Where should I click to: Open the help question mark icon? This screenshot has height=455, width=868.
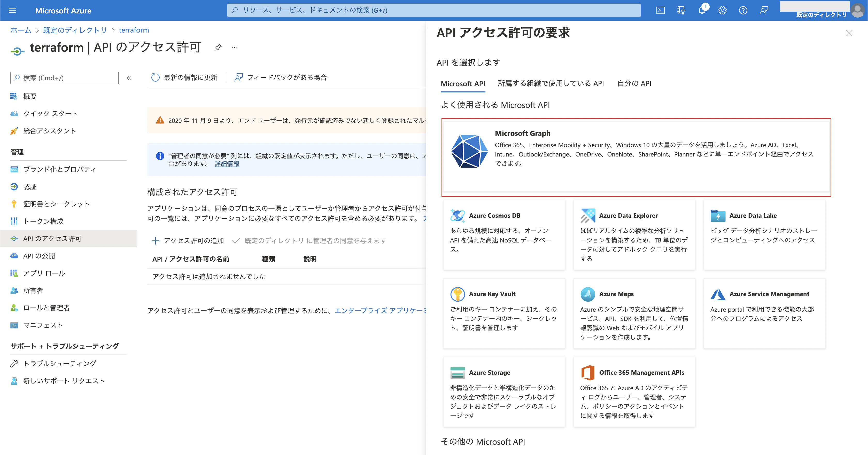point(743,10)
